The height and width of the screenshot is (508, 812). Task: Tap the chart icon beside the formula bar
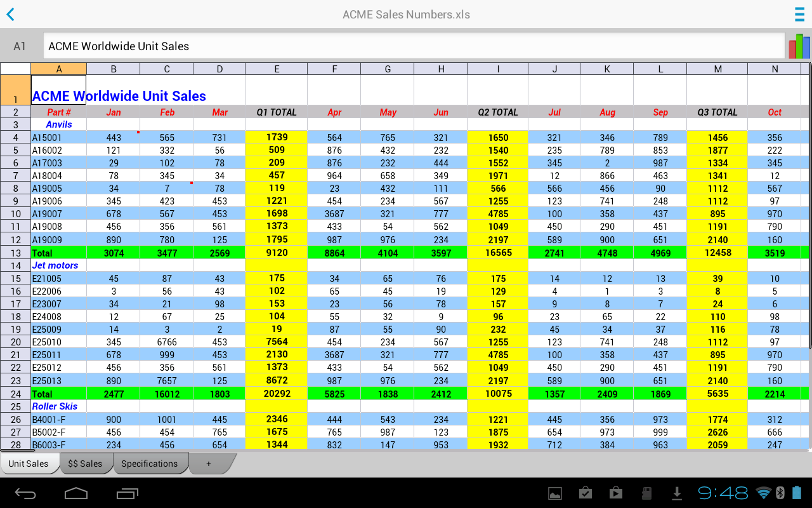point(798,46)
